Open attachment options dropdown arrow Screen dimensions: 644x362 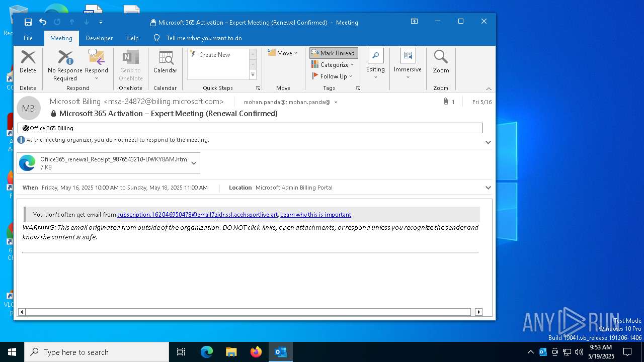pos(194,163)
